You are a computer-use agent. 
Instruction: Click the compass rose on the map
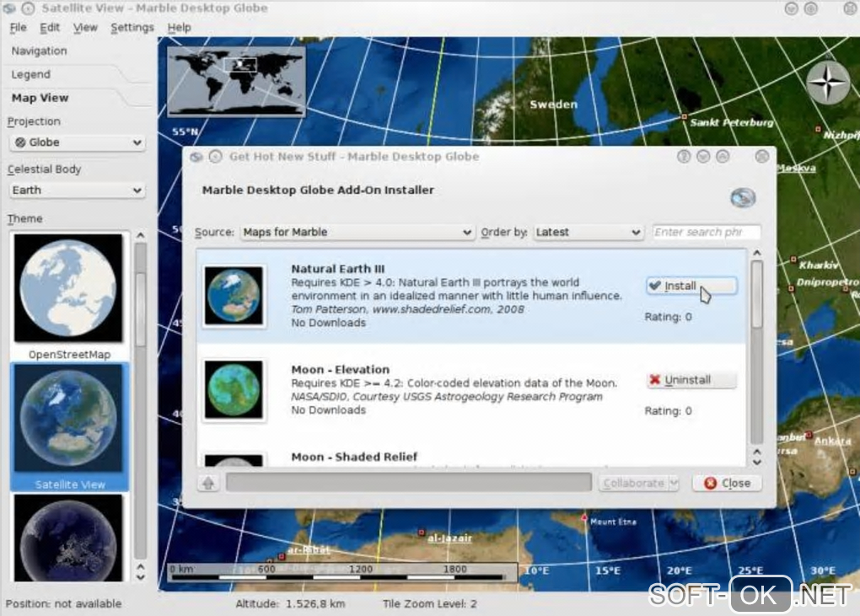tap(828, 83)
